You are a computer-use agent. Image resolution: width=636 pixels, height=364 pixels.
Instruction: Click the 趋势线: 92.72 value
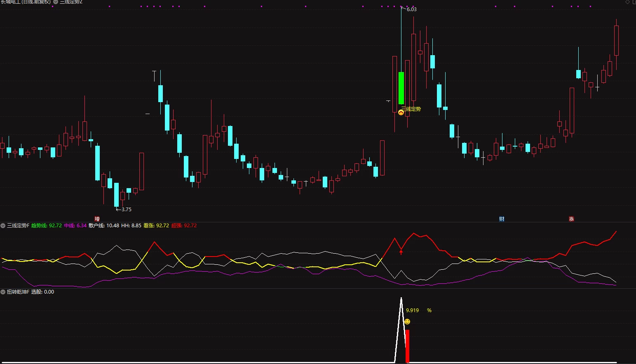pos(47,226)
